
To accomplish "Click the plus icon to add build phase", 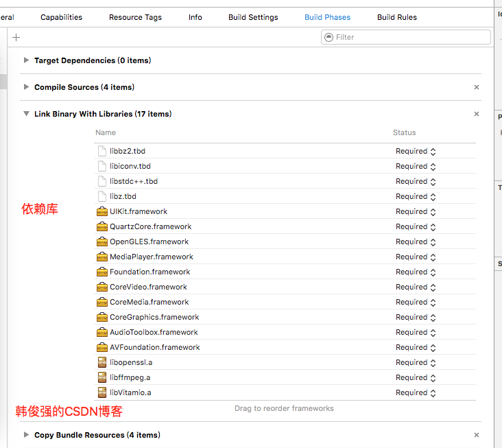I will [x=16, y=38].
